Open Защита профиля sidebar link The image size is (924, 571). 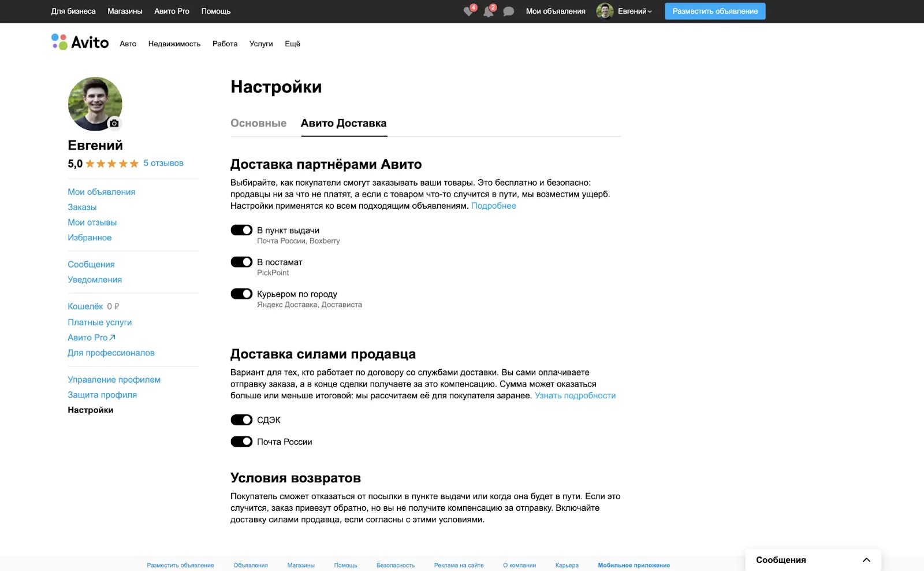pos(102,395)
